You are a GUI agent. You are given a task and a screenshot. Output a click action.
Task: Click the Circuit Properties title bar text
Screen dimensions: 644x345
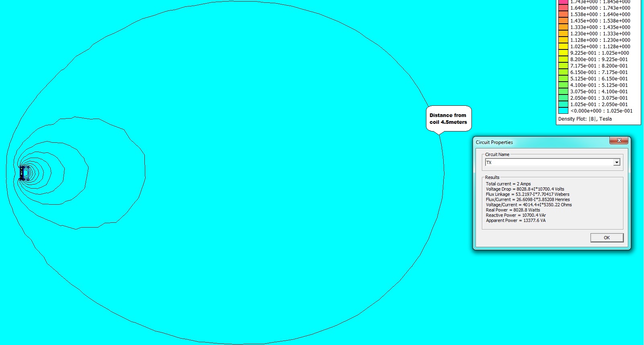pyautogui.click(x=494, y=142)
